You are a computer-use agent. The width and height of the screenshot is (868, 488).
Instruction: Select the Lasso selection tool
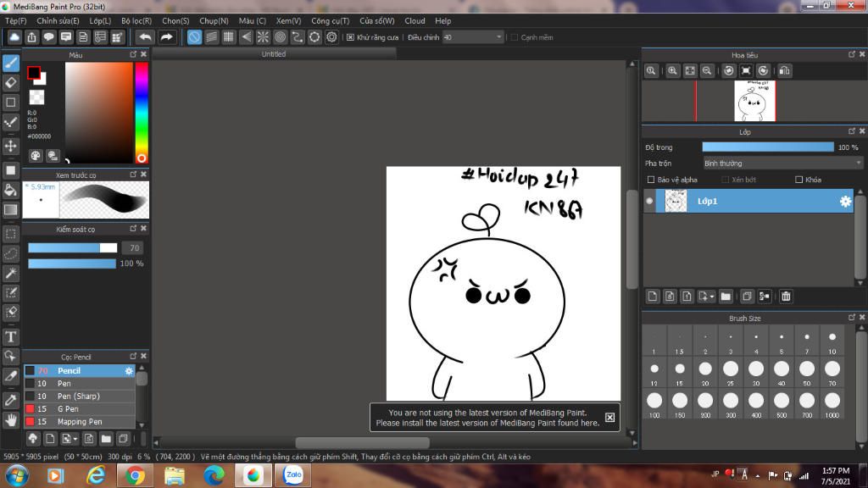click(x=11, y=253)
